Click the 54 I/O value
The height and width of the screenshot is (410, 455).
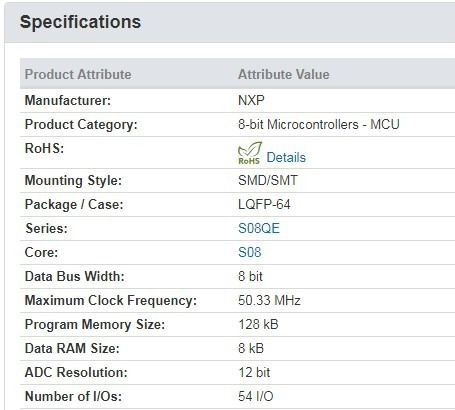tap(256, 396)
